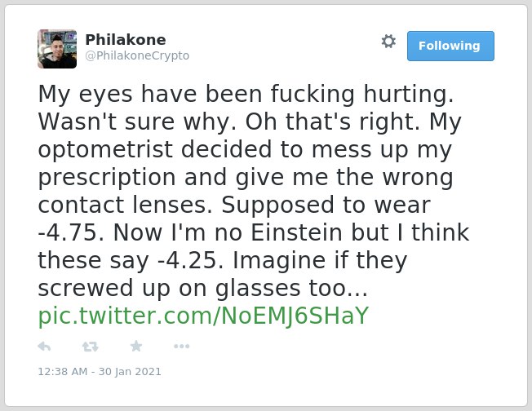Click the Following button to unfollow
The image size is (532, 411).
click(450, 46)
